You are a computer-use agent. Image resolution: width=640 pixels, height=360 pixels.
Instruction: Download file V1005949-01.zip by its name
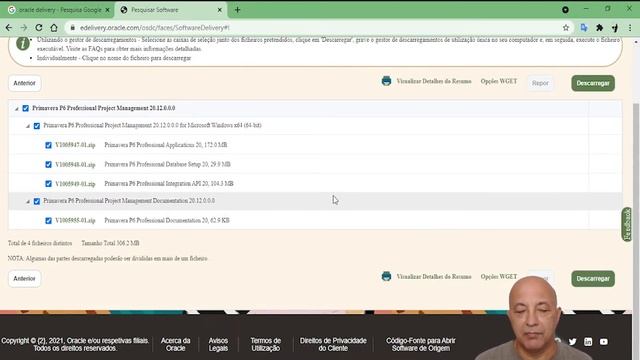click(x=75, y=184)
